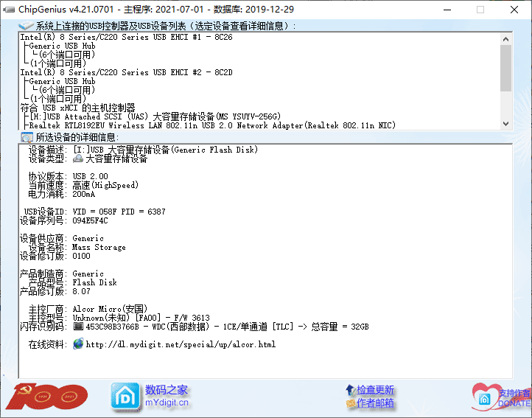Select the 符合 USB xHCI 的主机控制器 entry

coord(77,108)
